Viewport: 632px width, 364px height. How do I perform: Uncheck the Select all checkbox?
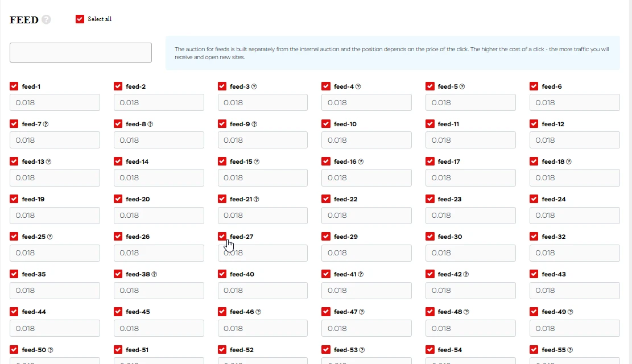click(80, 19)
